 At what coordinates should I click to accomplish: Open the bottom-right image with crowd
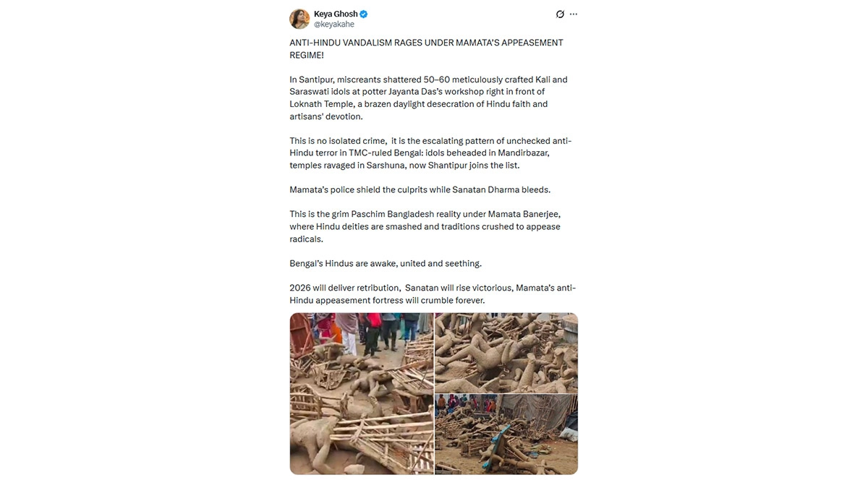tap(506, 435)
